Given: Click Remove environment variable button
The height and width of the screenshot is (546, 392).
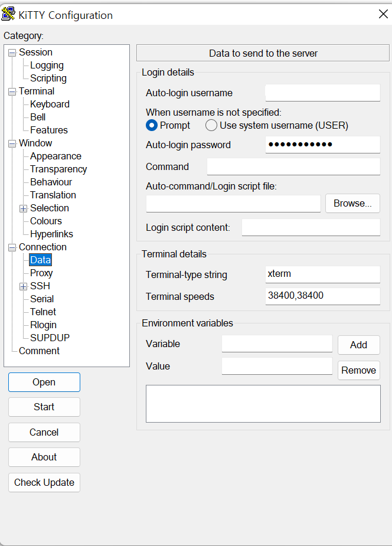Looking at the screenshot, I should (358, 371).
